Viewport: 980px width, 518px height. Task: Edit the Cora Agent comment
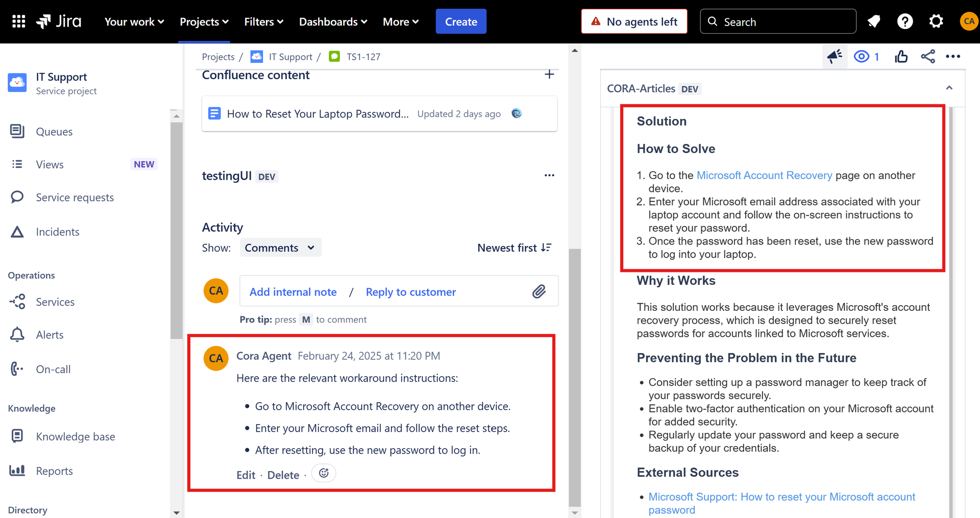click(x=246, y=475)
